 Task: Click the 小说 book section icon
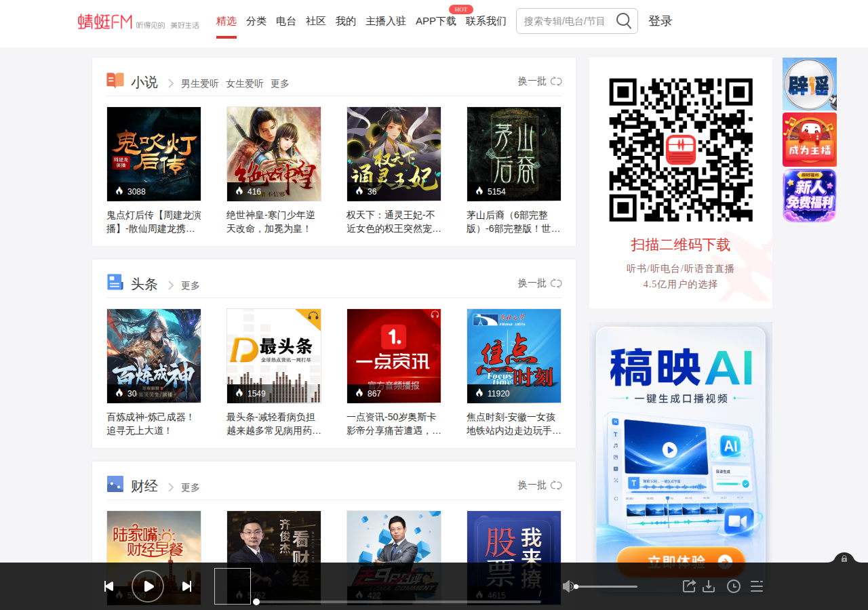(115, 81)
